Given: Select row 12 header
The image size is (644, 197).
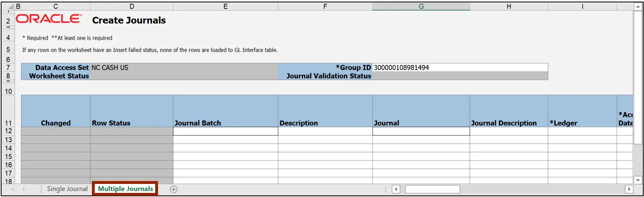Looking at the screenshot, I should coord(8,131).
